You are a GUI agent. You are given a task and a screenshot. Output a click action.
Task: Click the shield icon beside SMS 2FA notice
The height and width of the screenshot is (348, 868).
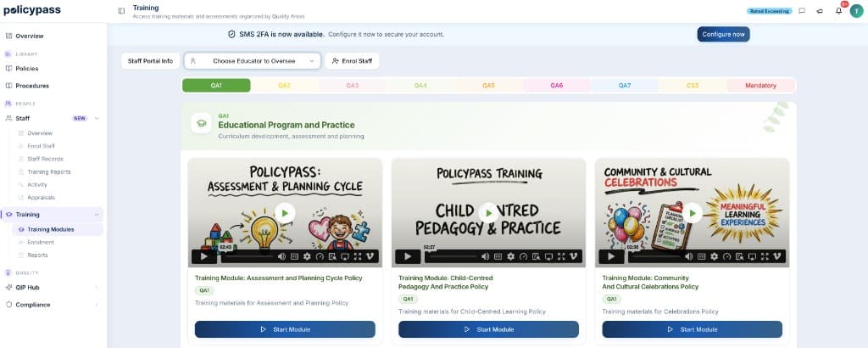(232, 34)
